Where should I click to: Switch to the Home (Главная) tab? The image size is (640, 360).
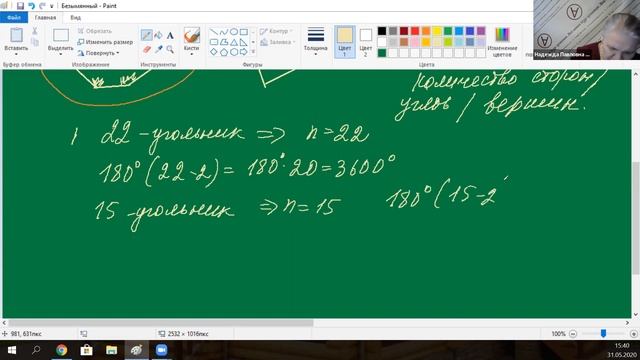45,18
